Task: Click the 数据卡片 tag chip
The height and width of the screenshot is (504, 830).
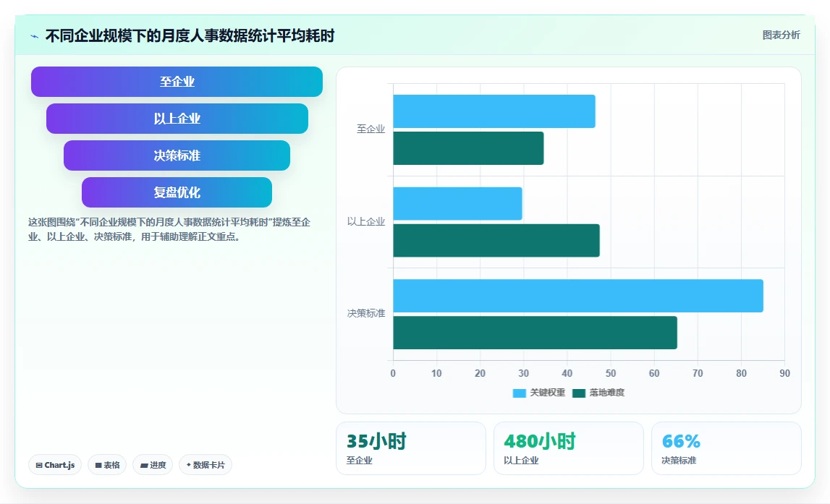Action: click(206, 465)
